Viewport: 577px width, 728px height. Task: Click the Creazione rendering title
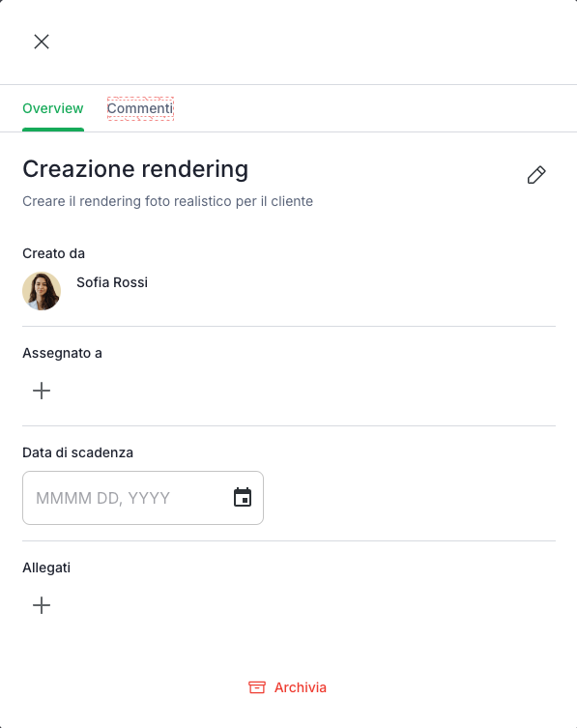coord(135,169)
